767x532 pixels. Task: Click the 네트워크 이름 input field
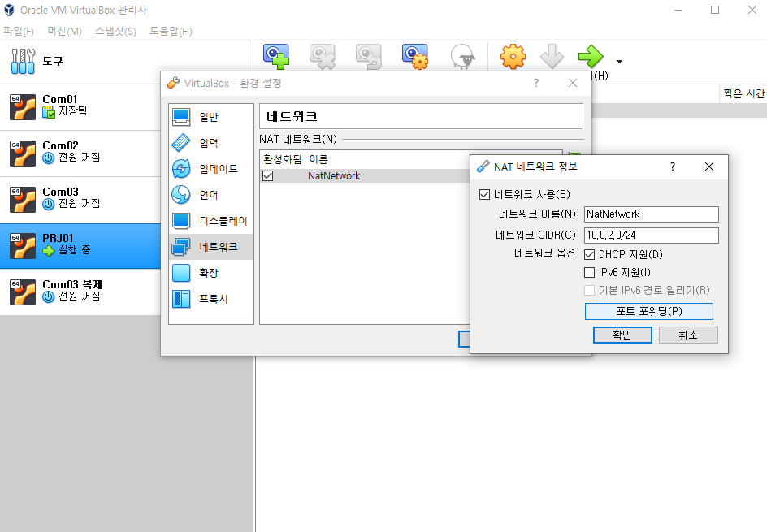[651, 214]
